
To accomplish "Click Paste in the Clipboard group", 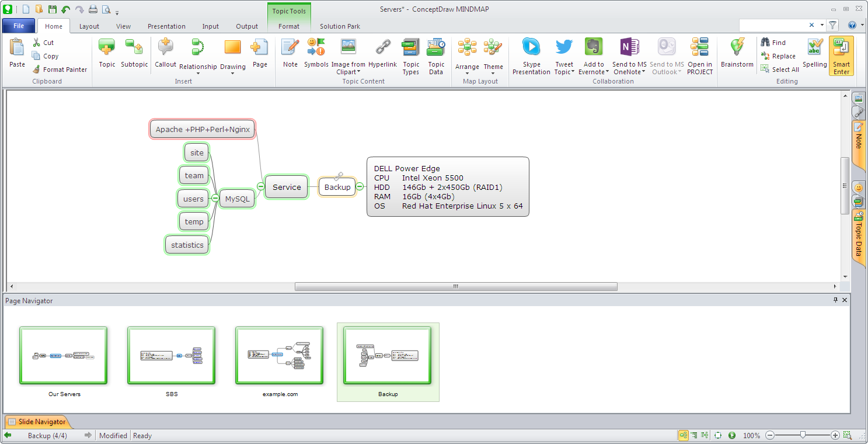I will pyautogui.click(x=18, y=54).
